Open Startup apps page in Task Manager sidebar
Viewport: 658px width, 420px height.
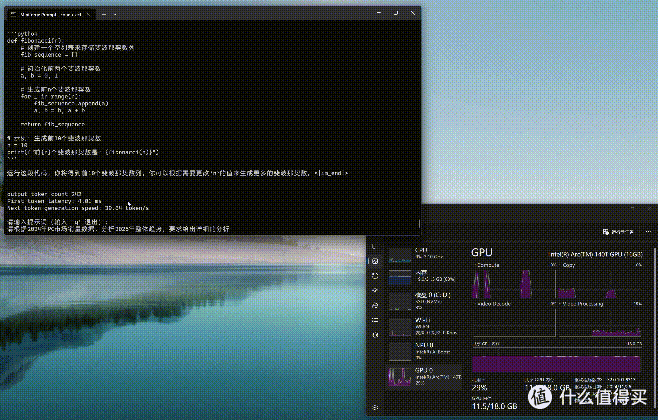[375, 290]
